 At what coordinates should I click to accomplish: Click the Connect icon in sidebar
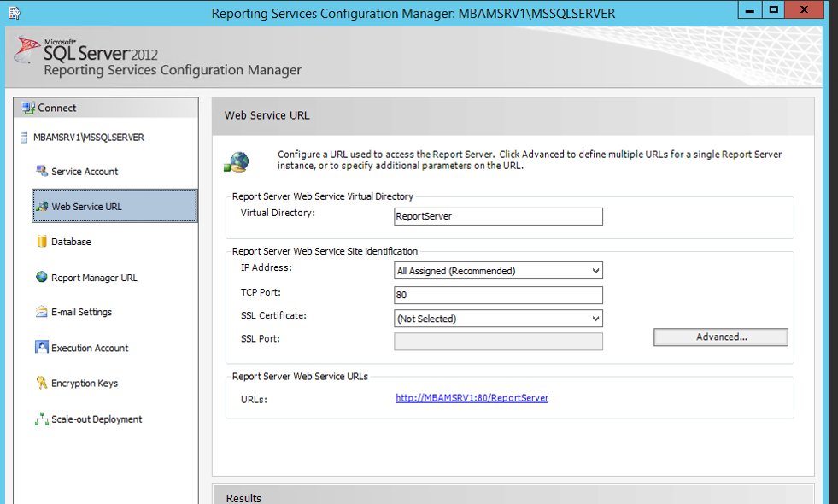pos(28,108)
